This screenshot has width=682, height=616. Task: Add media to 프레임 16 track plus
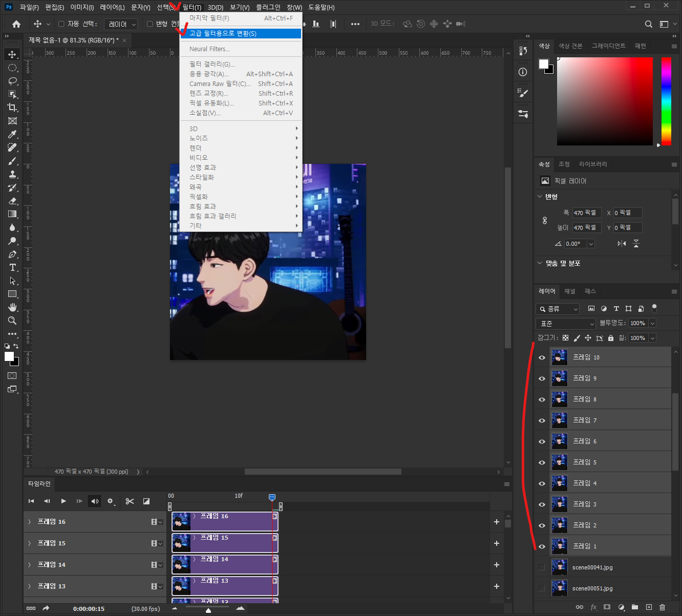[x=497, y=522]
